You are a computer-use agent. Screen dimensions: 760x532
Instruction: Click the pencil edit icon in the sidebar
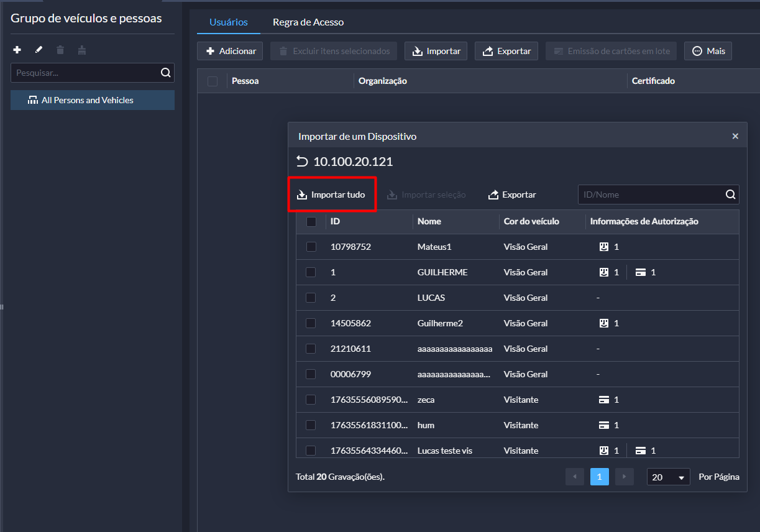pyautogui.click(x=39, y=50)
